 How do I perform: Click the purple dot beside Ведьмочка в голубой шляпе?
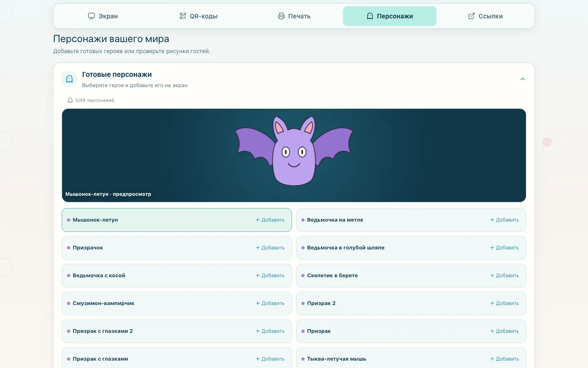(x=303, y=248)
